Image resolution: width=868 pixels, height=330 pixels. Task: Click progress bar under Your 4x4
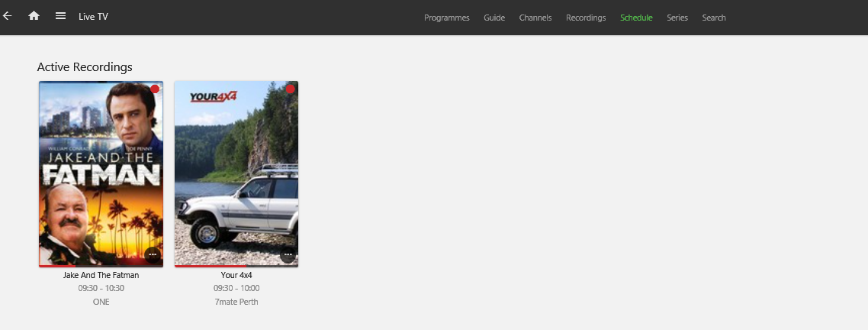(236, 267)
